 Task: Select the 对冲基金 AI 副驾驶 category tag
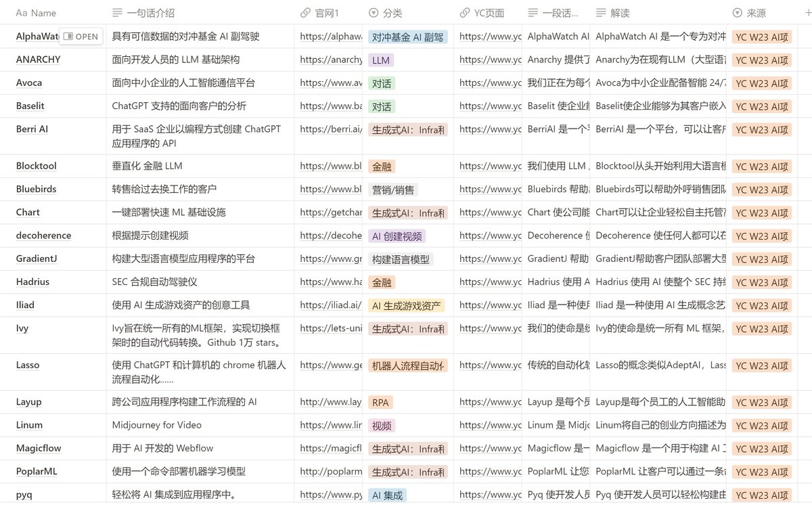click(x=408, y=37)
